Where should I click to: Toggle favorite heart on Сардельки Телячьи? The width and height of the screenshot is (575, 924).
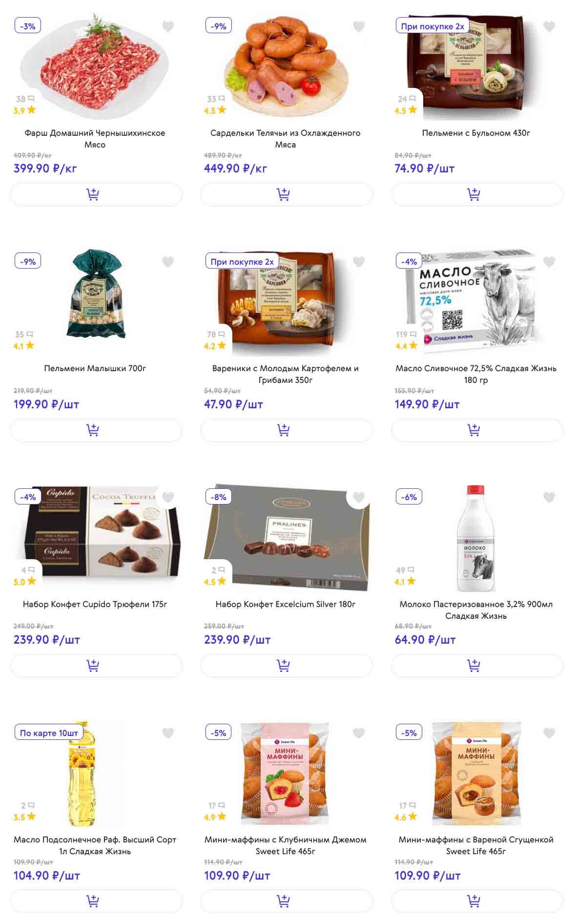359,26
